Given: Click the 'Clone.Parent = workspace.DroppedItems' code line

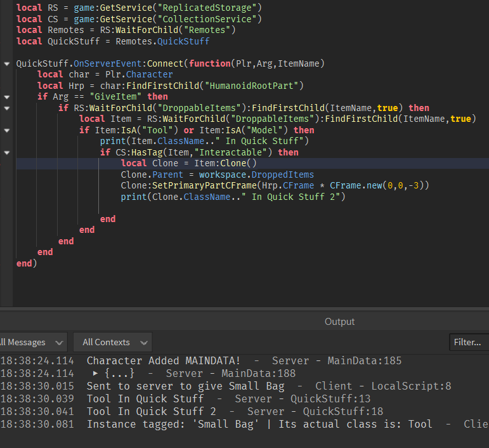Looking at the screenshot, I should pyautogui.click(x=217, y=175).
